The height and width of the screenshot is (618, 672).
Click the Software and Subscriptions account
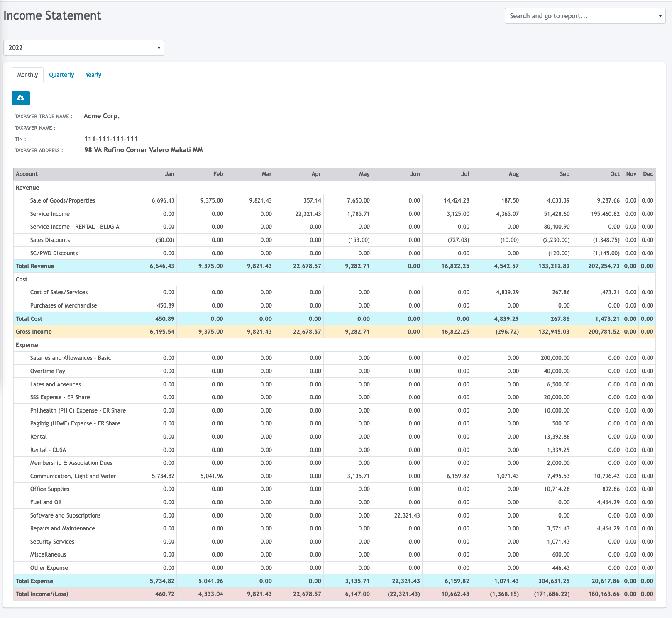(x=65, y=515)
